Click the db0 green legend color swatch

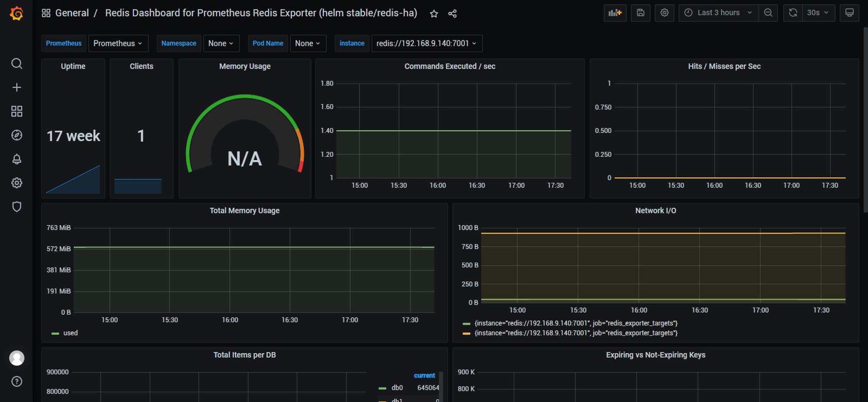click(382, 388)
